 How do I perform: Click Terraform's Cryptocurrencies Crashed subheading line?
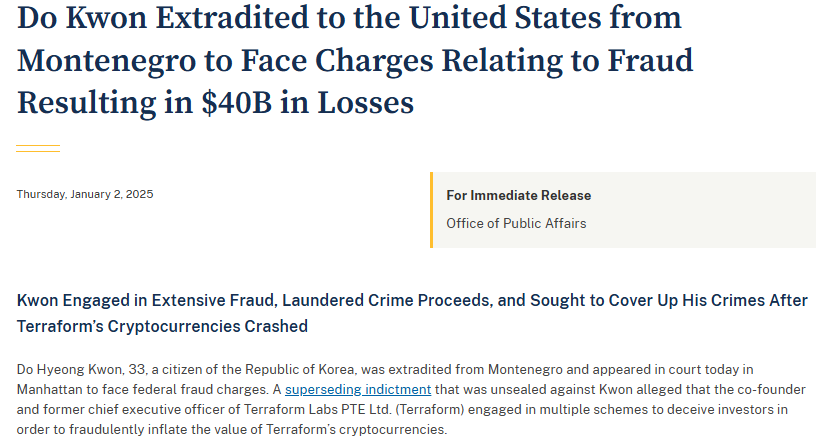point(162,326)
